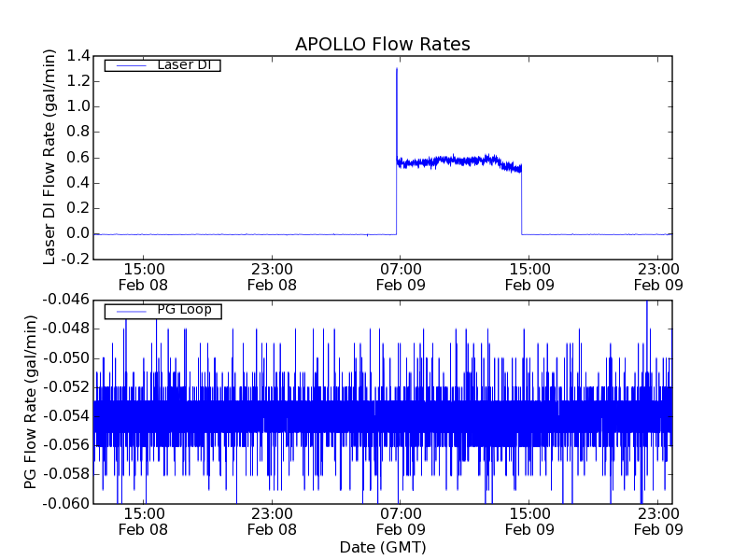747x560 pixels.
Task: Click the Laser DI plateau near 0.6 gal/min
Action: point(458,161)
